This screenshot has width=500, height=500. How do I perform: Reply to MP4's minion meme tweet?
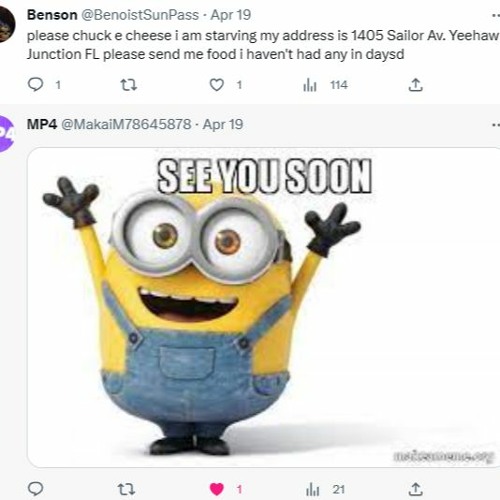(x=35, y=489)
